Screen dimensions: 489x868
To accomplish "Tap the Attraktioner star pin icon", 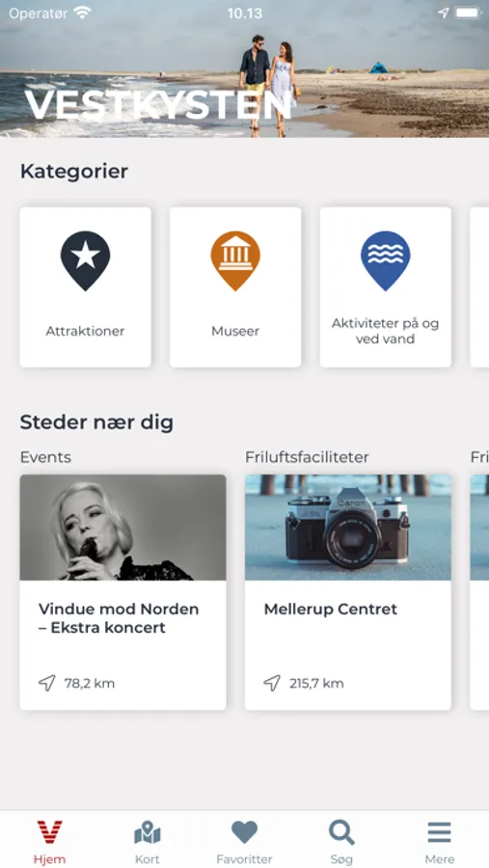I will [85, 260].
